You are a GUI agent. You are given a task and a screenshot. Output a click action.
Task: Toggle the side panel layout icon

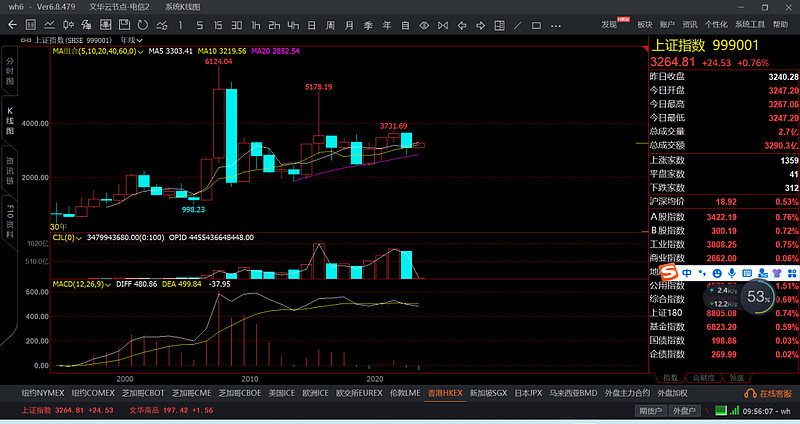[x=499, y=25]
